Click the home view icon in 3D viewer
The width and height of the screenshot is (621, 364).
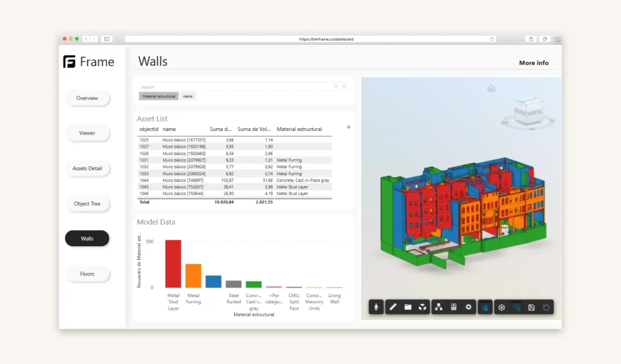[491, 88]
